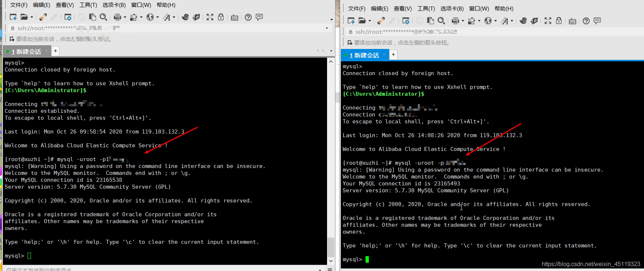Select '1 新建会话' tab in right Xshell window
Image resolution: width=644 pixels, height=271 pixels.
pos(364,55)
